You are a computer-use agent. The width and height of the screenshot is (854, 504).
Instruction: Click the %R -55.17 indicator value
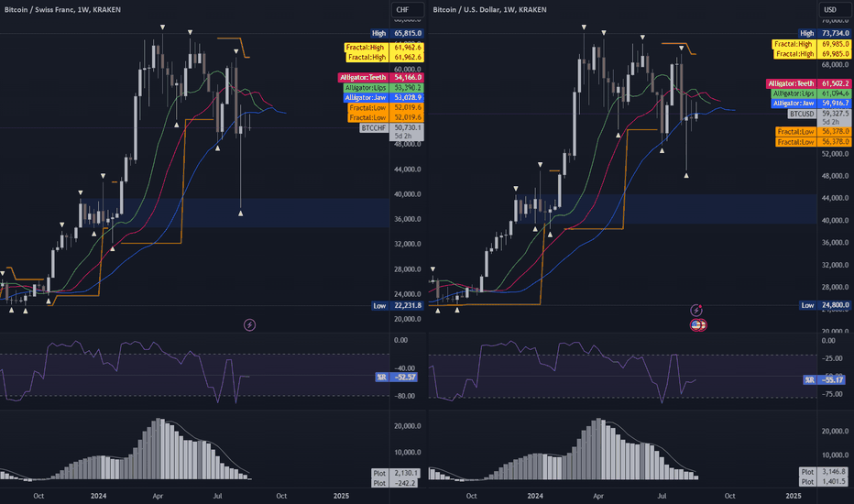click(x=825, y=379)
